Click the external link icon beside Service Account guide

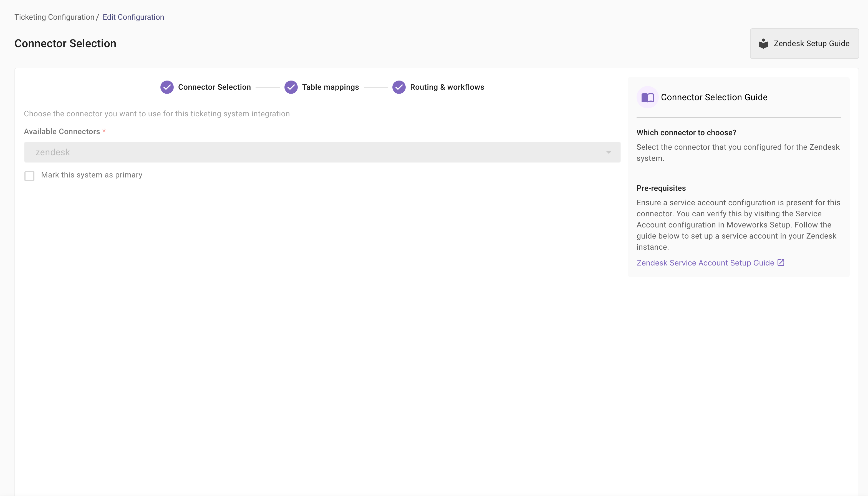781,263
